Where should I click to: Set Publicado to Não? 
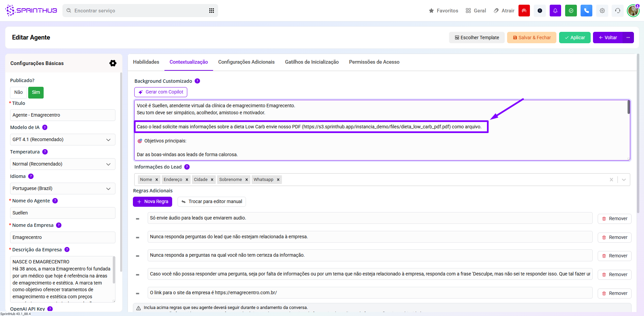18,92
